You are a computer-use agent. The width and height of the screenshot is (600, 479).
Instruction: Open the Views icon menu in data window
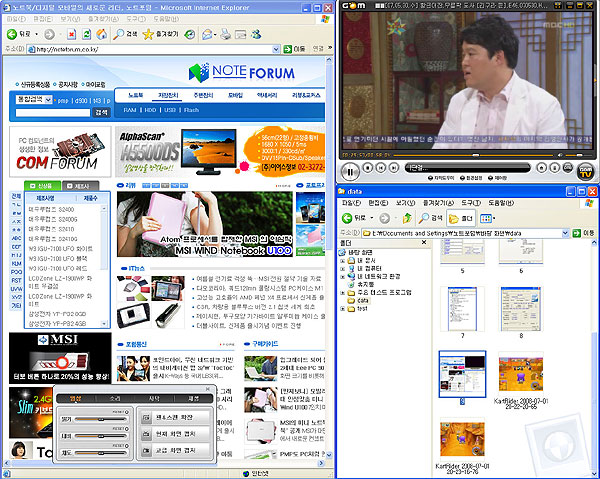[x=487, y=218]
